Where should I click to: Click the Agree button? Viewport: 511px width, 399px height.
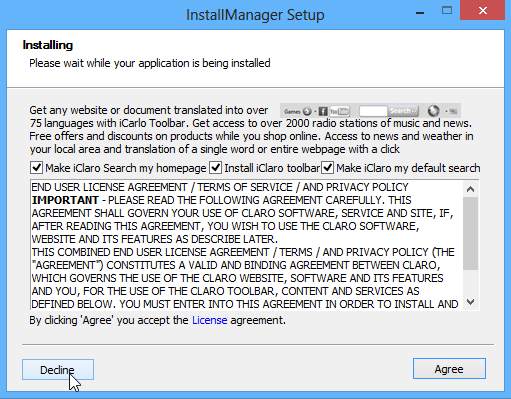449,369
